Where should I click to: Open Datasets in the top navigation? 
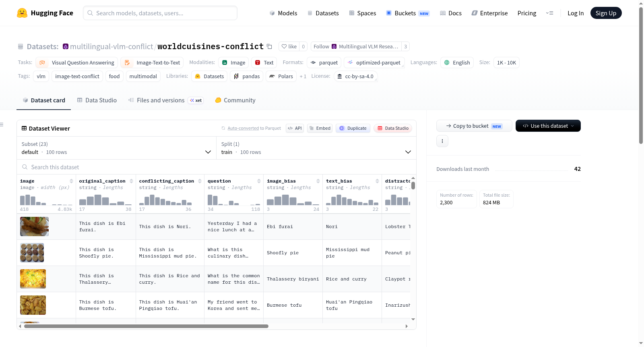pos(323,13)
